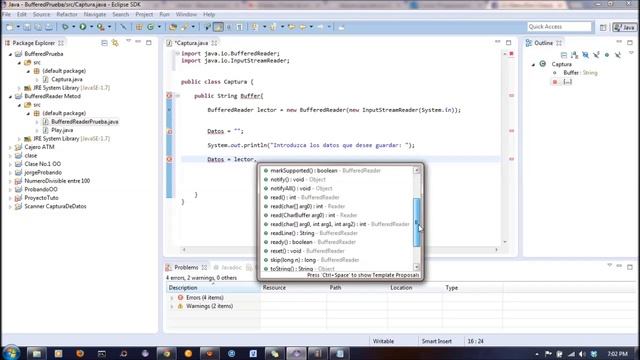Click the Forward navigation arrow icon
This screenshot has width=640, height=360.
click(321, 27)
